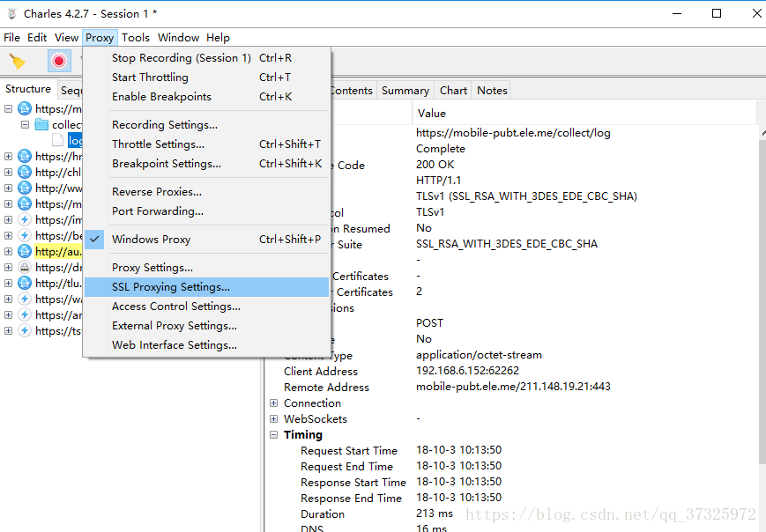Viewport: 766px width, 532px height.
Task: Click lightning icon beside https://wa host
Action: (x=25, y=299)
